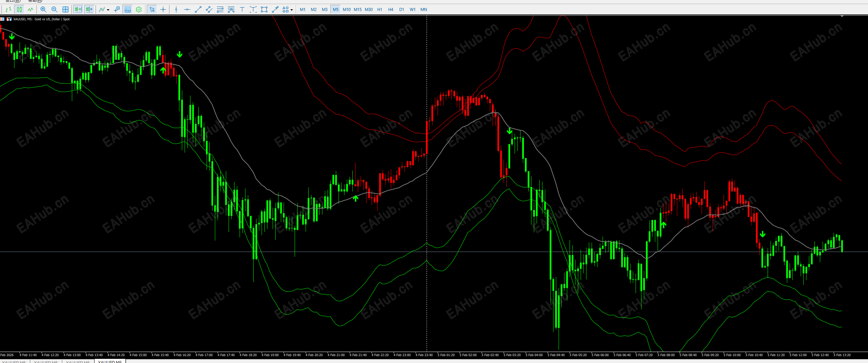This screenshot has height=363, width=868.
Task: Switch chart to bar chart mode
Action: pyautogui.click(x=8, y=10)
